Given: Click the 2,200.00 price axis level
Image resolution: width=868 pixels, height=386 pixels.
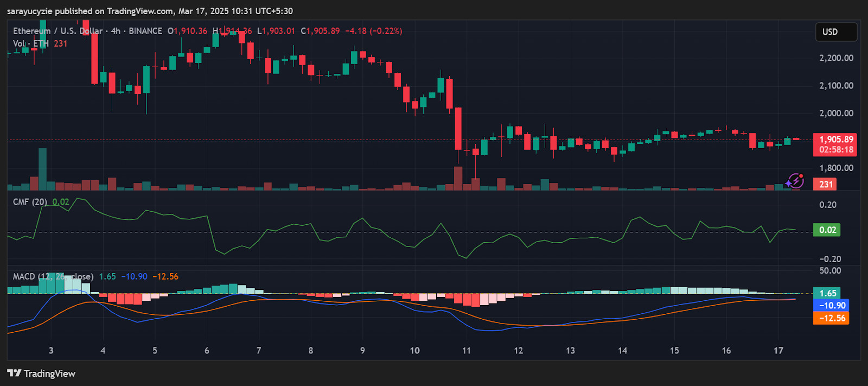Looking at the screenshot, I should 836,58.
